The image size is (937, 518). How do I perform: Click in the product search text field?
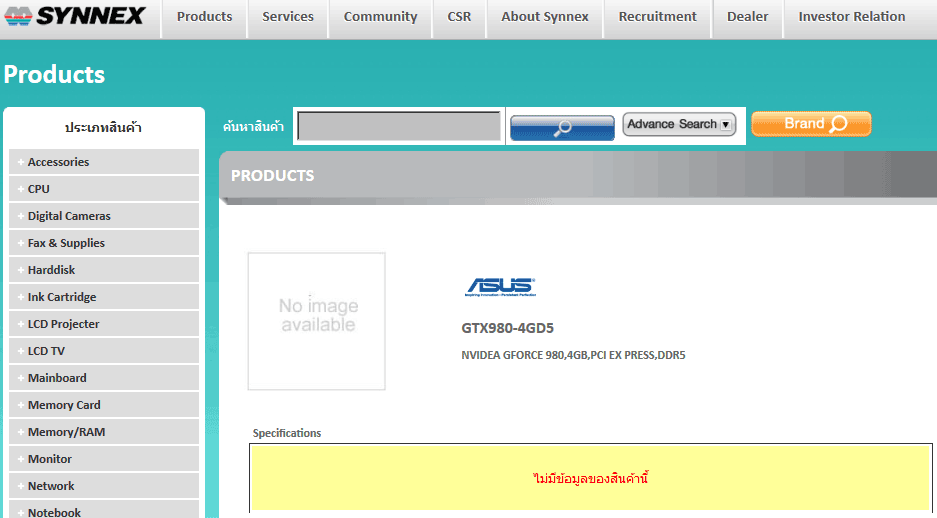pyautogui.click(x=399, y=126)
